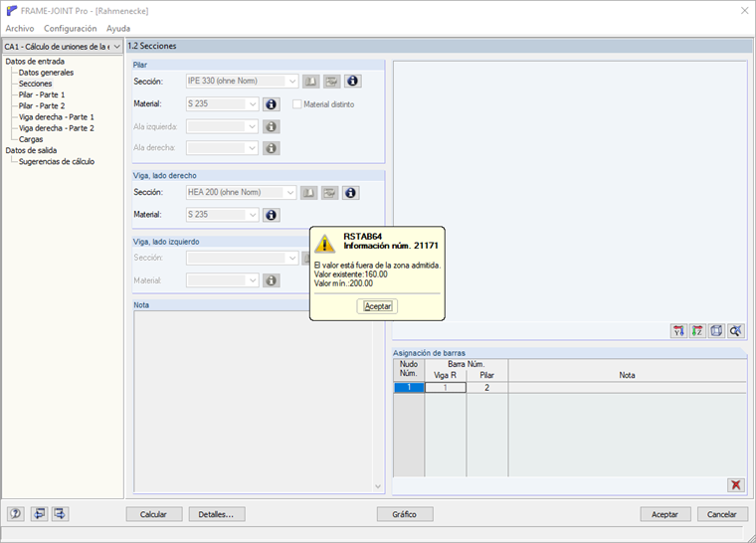The height and width of the screenshot is (543, 756).
Task: Click the view in Y direction icon
Action: [x=678, y=331]
